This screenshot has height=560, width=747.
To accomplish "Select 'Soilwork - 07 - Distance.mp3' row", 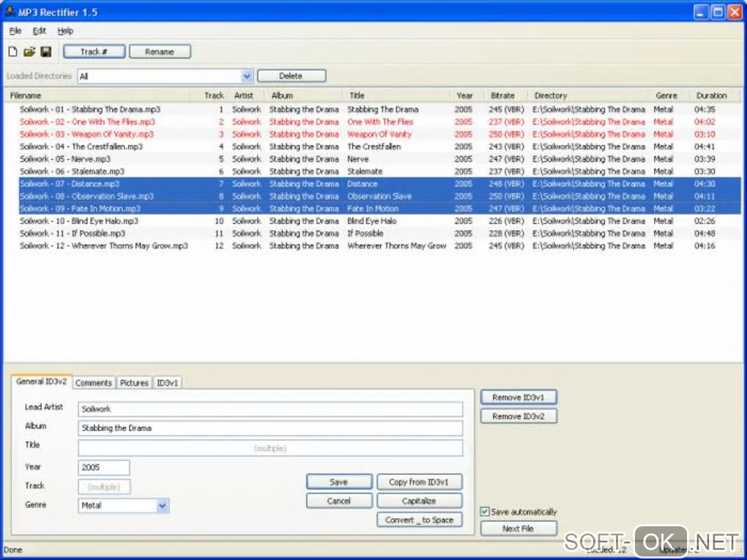I will pyautogui.click(x=379, y=184).
